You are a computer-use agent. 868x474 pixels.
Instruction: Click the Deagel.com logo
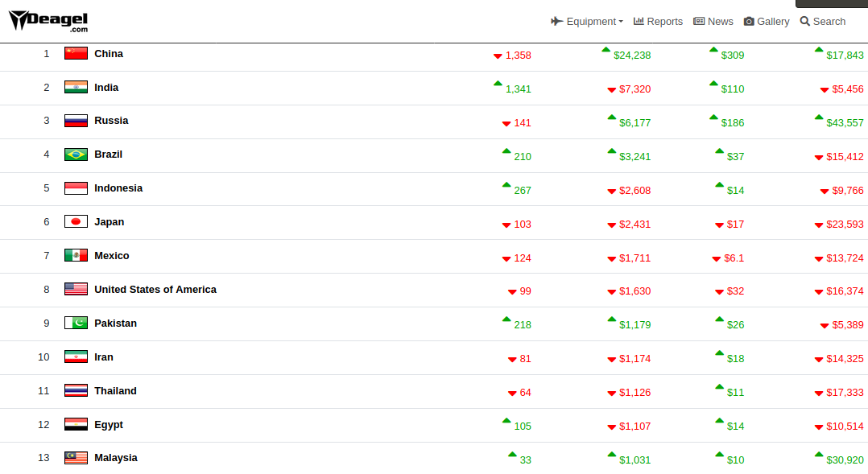(x=48, y=21)
